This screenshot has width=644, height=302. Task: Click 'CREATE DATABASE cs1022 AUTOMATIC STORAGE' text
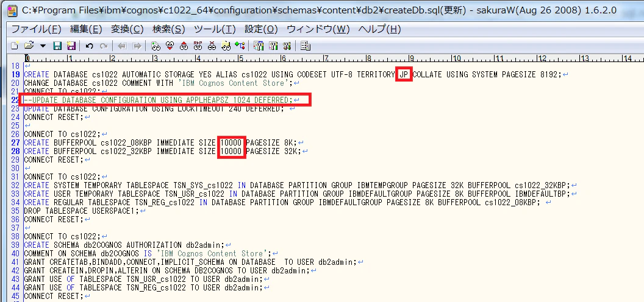coord(109,75)
